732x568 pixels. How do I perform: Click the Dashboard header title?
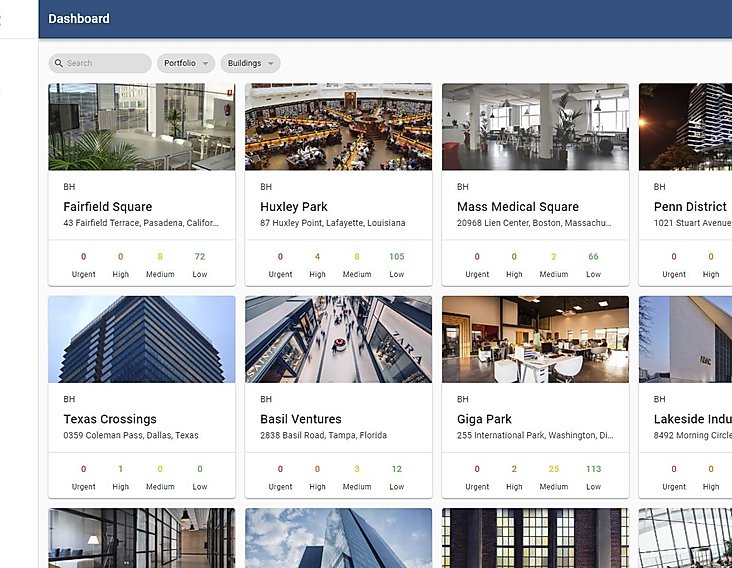[79, 19]
